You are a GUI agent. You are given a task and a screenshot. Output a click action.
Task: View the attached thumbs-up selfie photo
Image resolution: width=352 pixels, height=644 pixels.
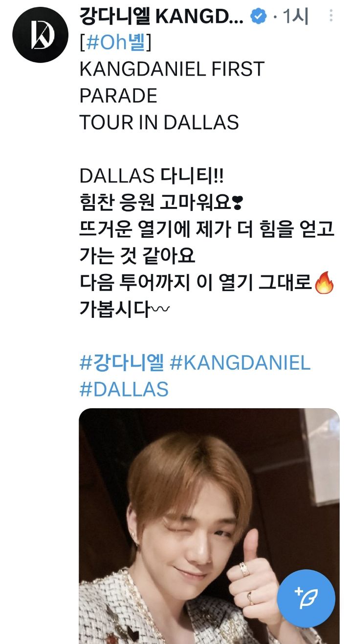(209, 526)
